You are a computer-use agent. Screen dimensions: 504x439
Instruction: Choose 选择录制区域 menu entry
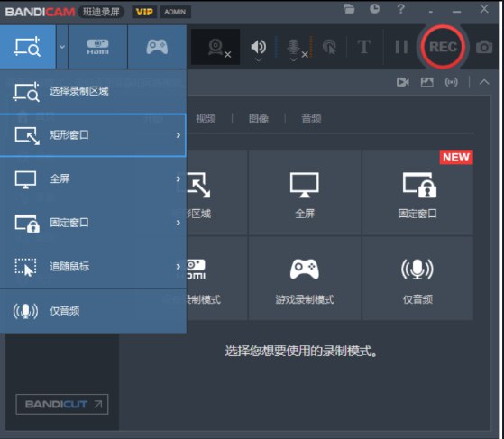[93, 91]
